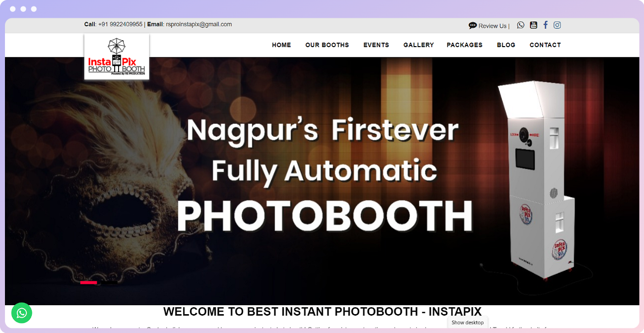Click the Review Us speech bubble icon

click(x=473, y=26)
